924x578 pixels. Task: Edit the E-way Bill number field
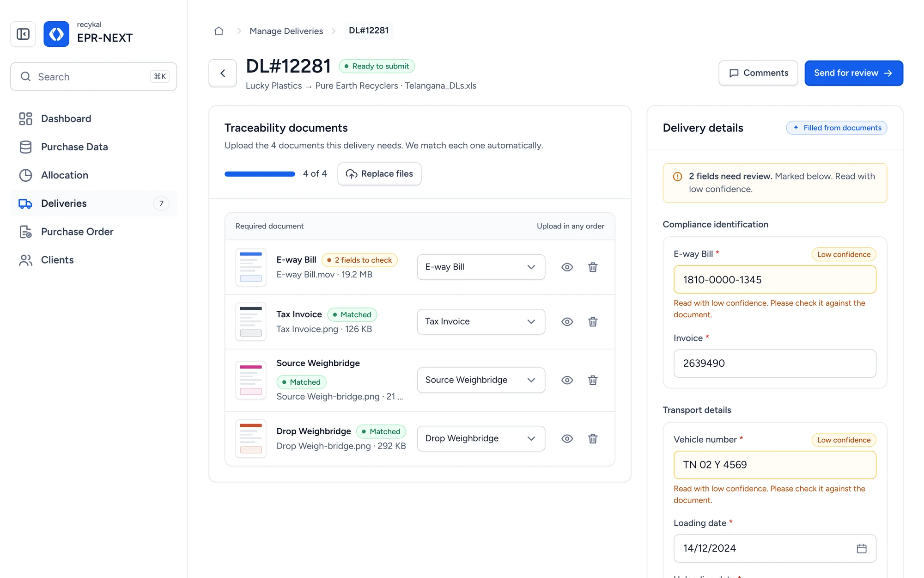[x=775, y=280]
